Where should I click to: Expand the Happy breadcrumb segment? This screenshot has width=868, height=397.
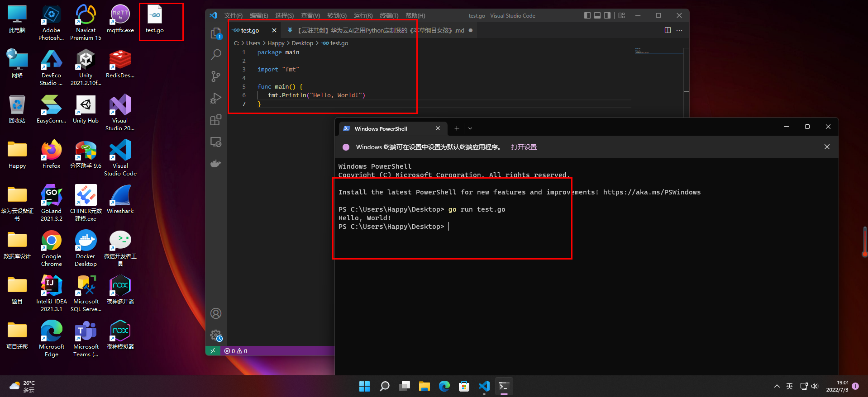pos(276,43)
